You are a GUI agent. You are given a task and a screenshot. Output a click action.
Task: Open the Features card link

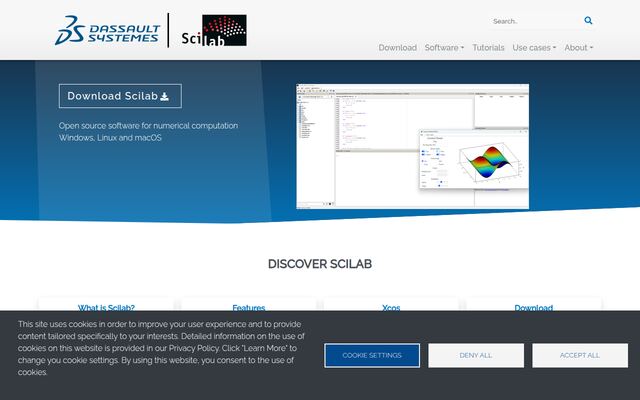click(x=249, y=308)
